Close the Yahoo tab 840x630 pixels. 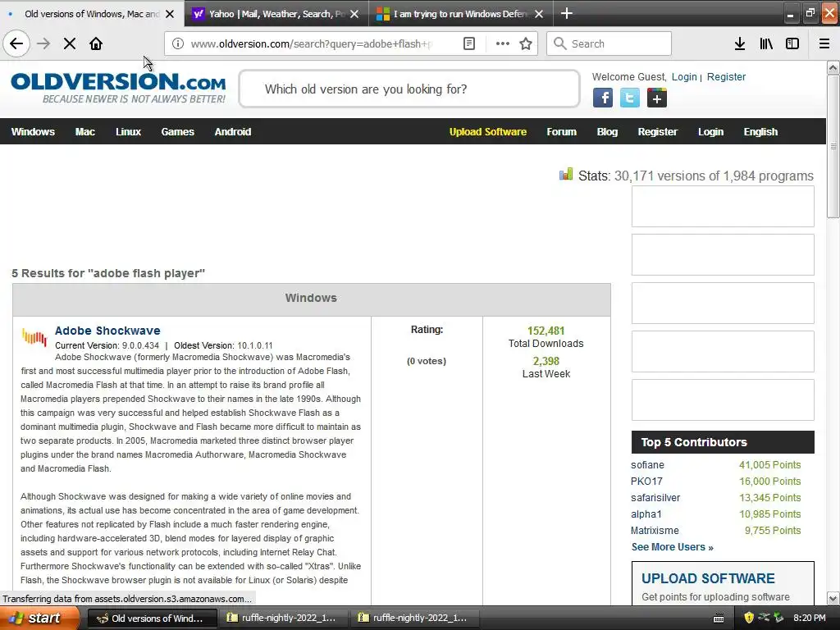pyautogui.click(x=354, y=14)
